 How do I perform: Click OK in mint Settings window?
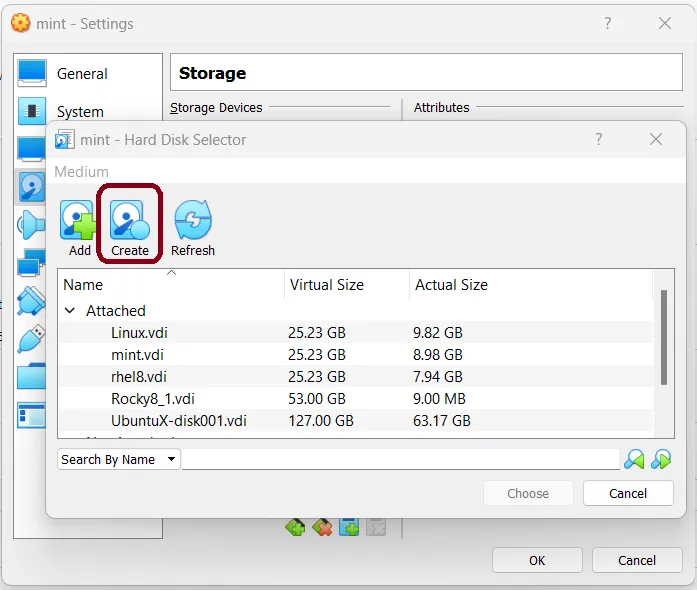tap(537, 560)
